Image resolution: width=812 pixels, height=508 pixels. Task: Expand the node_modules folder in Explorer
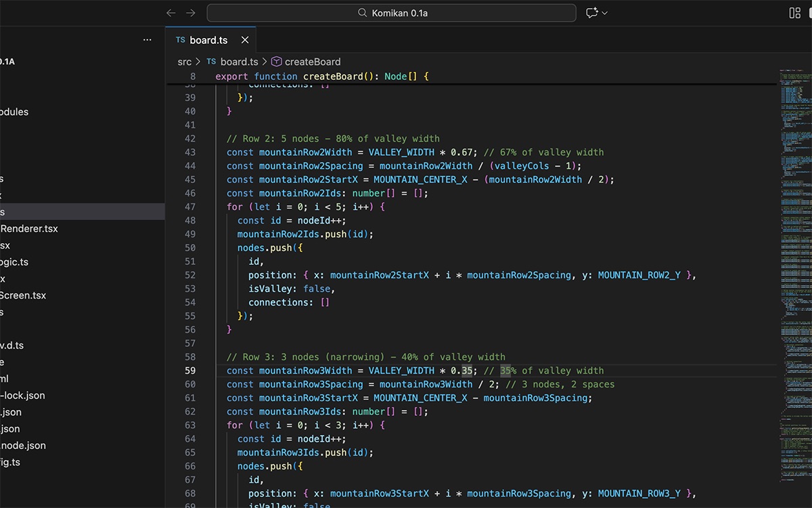(x=14, y=112)
